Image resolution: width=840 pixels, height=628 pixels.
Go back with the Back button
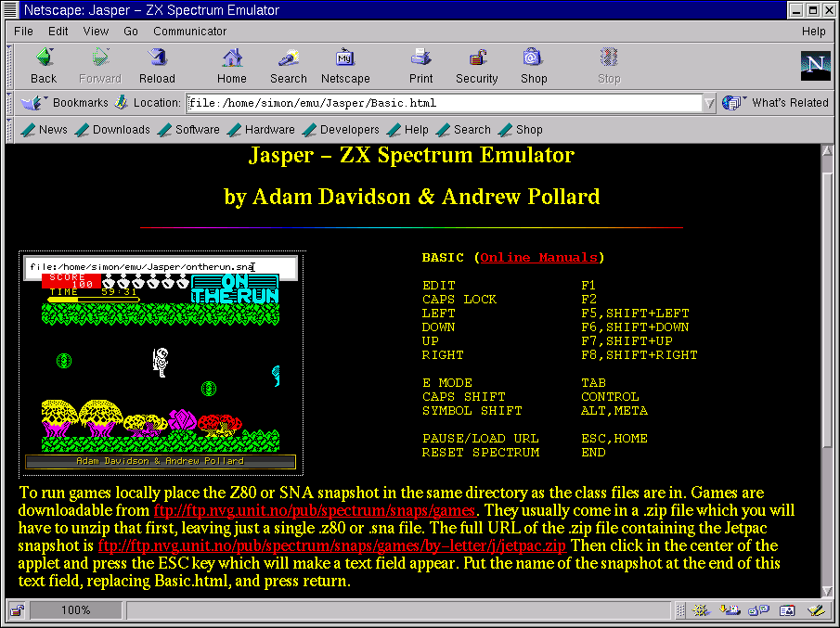pyautogui.click(x=44, y=66)
